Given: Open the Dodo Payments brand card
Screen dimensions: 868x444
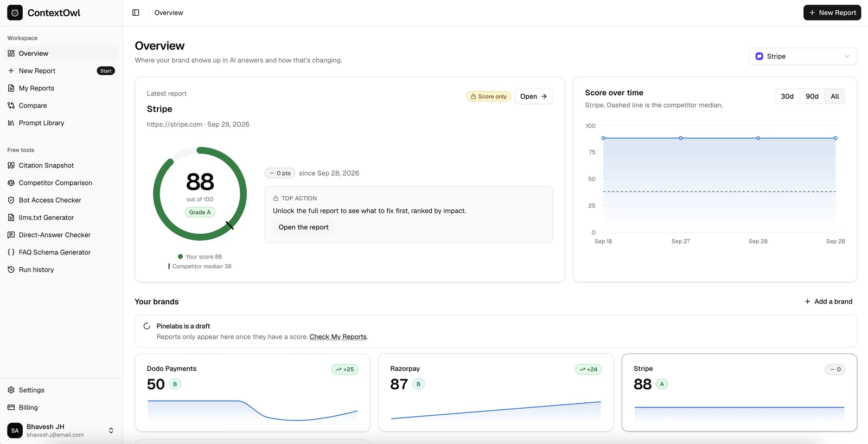Looking at the screenshot, I should pos(252,392).
